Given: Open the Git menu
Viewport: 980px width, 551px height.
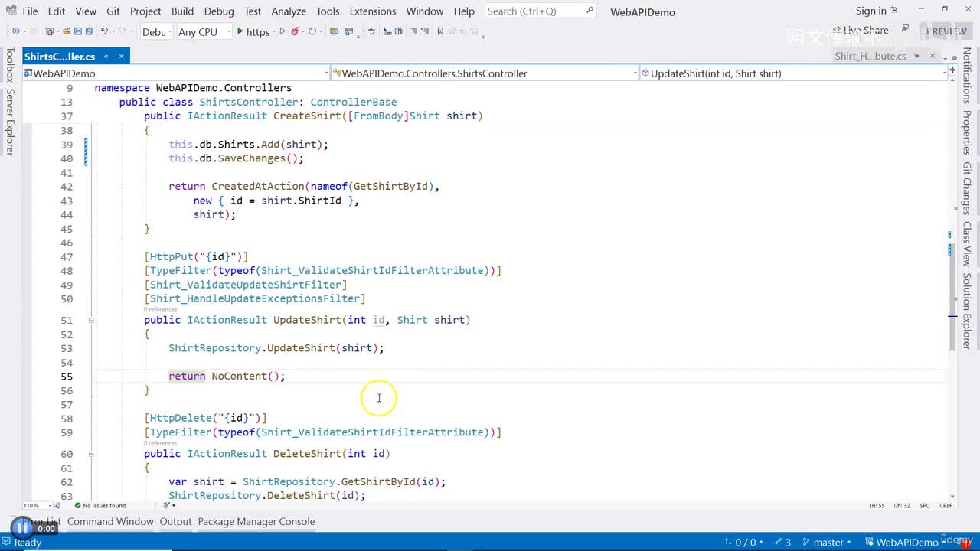Looking at the screenshot, I should click(x=113, y=11).
